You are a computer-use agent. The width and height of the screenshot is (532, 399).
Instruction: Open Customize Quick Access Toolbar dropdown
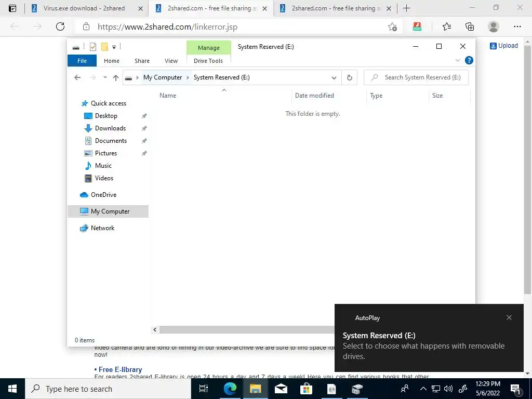[x=114, y=47]
